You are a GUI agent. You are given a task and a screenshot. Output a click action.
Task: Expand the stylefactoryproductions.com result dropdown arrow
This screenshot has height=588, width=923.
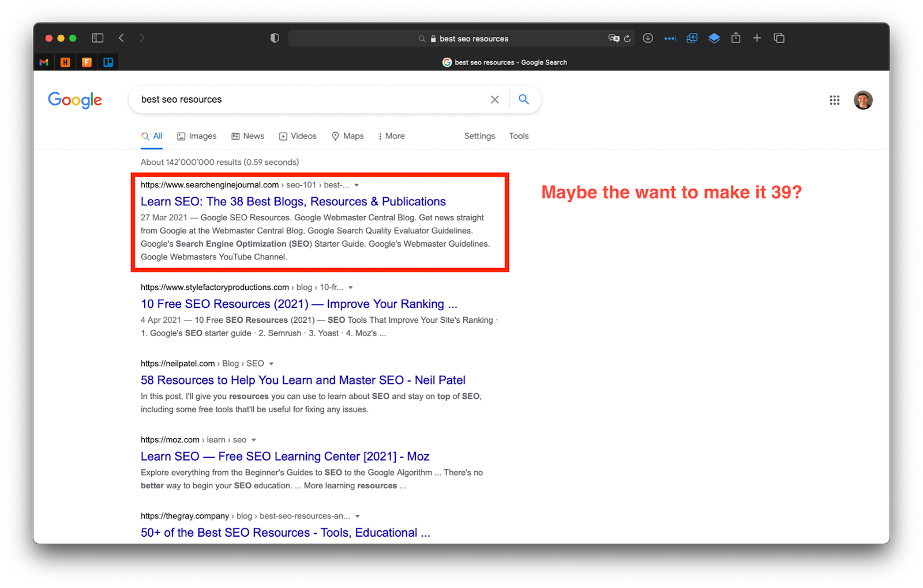(350, 288)
